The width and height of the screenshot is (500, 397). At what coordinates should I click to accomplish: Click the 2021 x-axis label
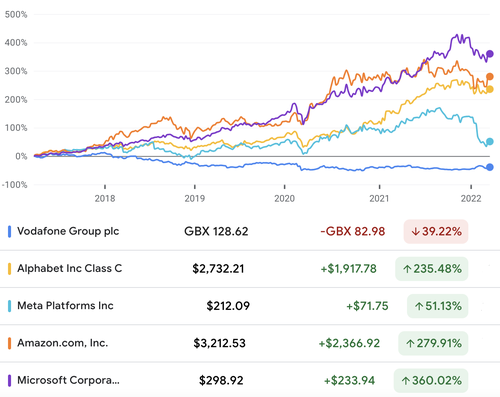[379, 199]
